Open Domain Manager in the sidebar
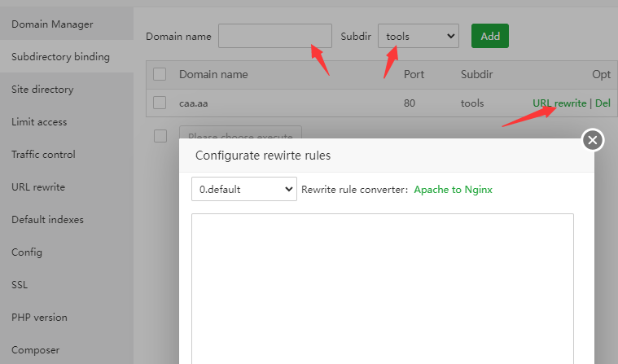The width and height of the screenshot is (618, 364). point(52,24)
